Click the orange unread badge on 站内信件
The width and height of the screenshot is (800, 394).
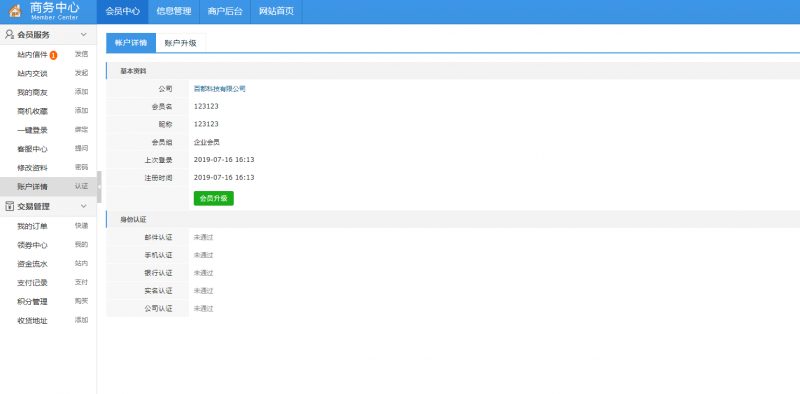[x=54, y=55]
